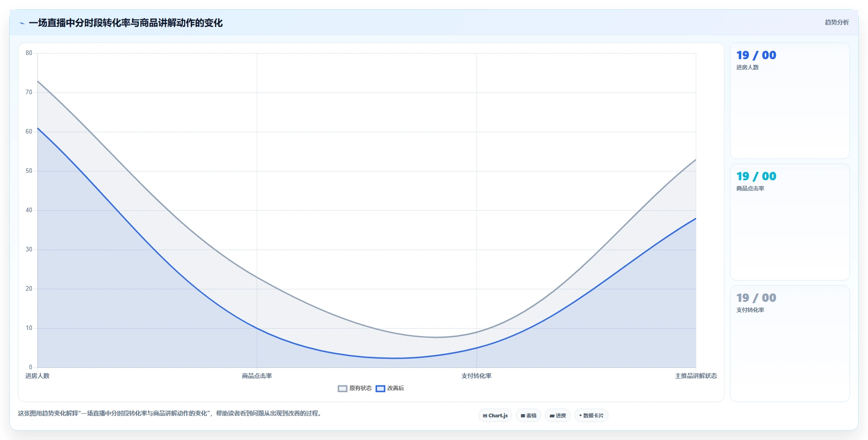Open the 数据卡片 chip
Viewport: 868px width, 440px height.
click(591, 416)
